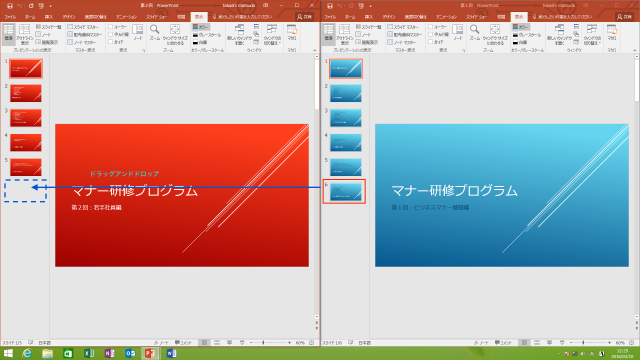Click Fit to Window in the red presentation ribbon

tap(175, 34)
